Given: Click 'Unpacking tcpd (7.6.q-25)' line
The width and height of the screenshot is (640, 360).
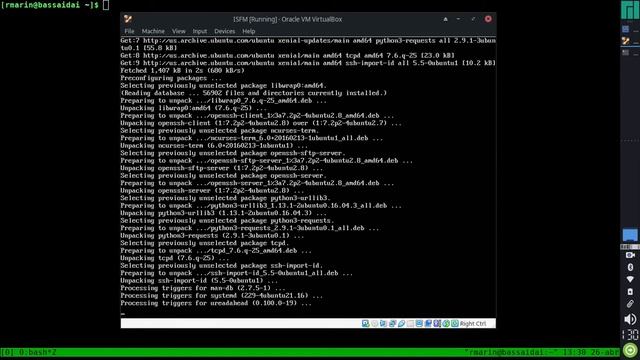Looking at the screenshot, I should click(175, 258).
